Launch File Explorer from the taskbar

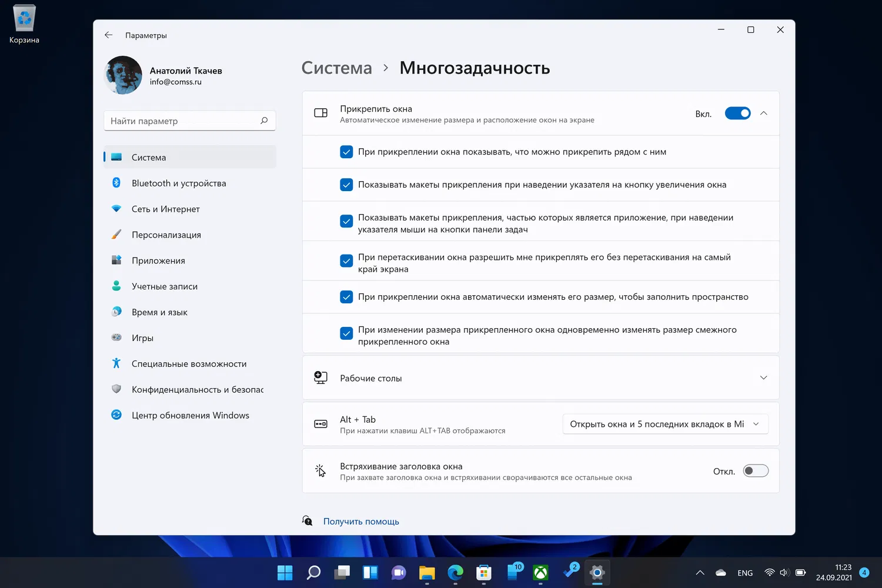click(427, 572)
